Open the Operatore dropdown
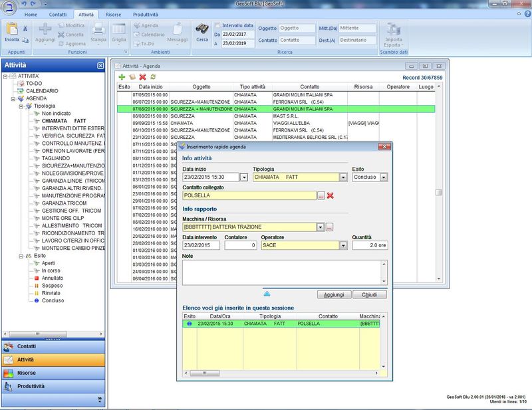532x410 pixels. pyautogui.click(x=343, y=245)
